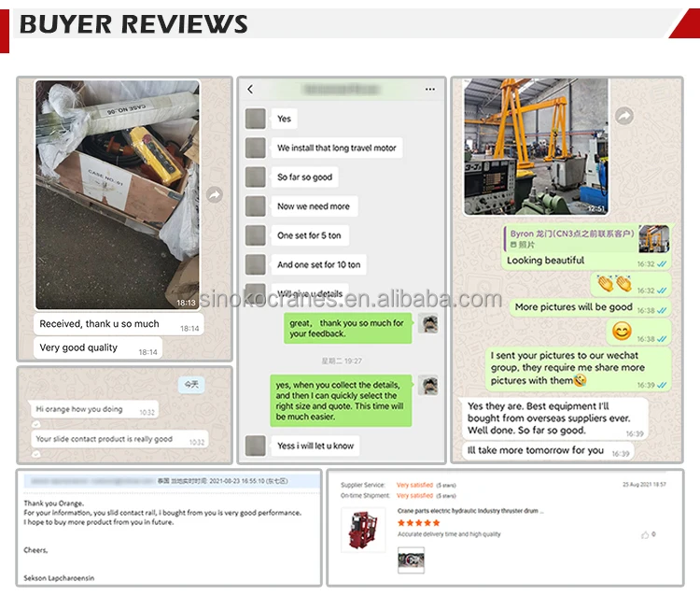Click the thumbs-up icon on review
The height and width of the screenshot is (595, 700).
645,534
